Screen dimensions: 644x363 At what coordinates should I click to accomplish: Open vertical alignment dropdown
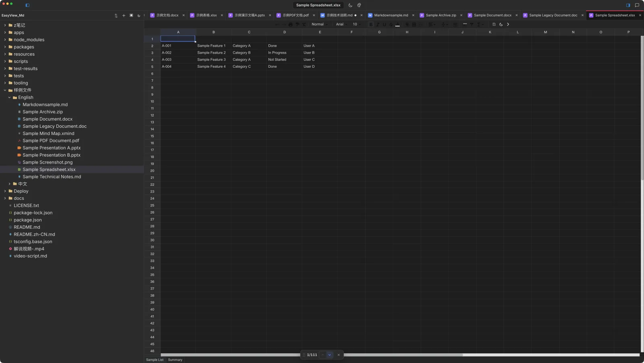tap(445, 25)
